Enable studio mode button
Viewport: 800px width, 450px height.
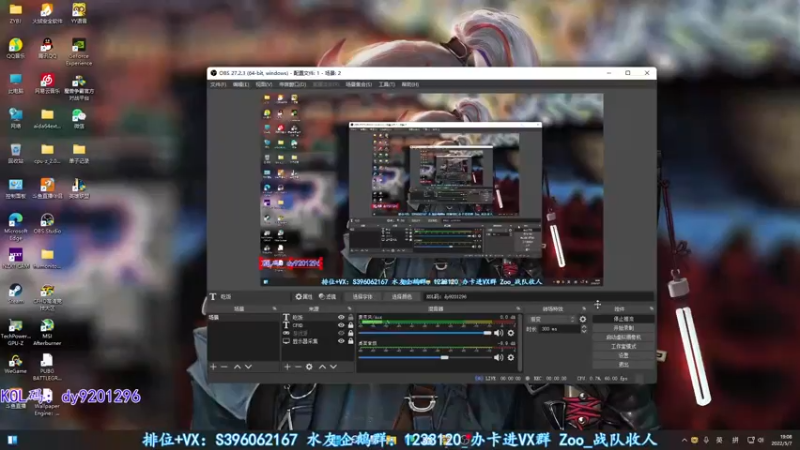click(x=623, y=346)
